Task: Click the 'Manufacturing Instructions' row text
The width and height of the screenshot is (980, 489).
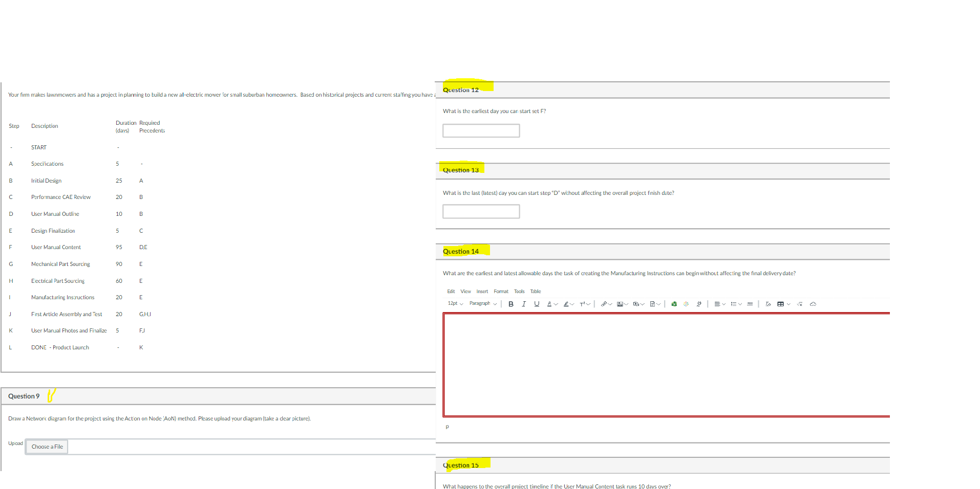Action: (62, 298)
